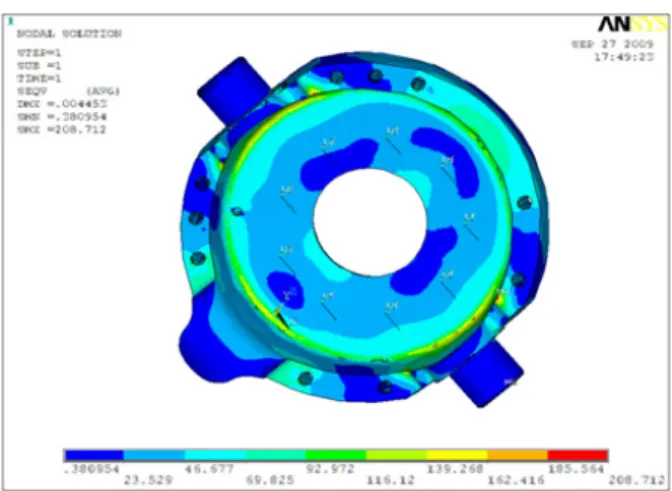Click legend value 185.564
The width and height of the screenshot is (672, 491).
point(576,469)
